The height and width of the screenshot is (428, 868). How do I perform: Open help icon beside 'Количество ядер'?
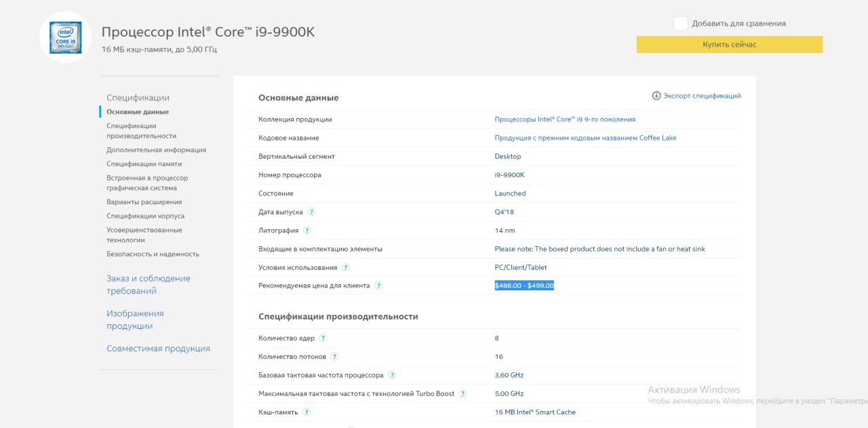point(323,338)
